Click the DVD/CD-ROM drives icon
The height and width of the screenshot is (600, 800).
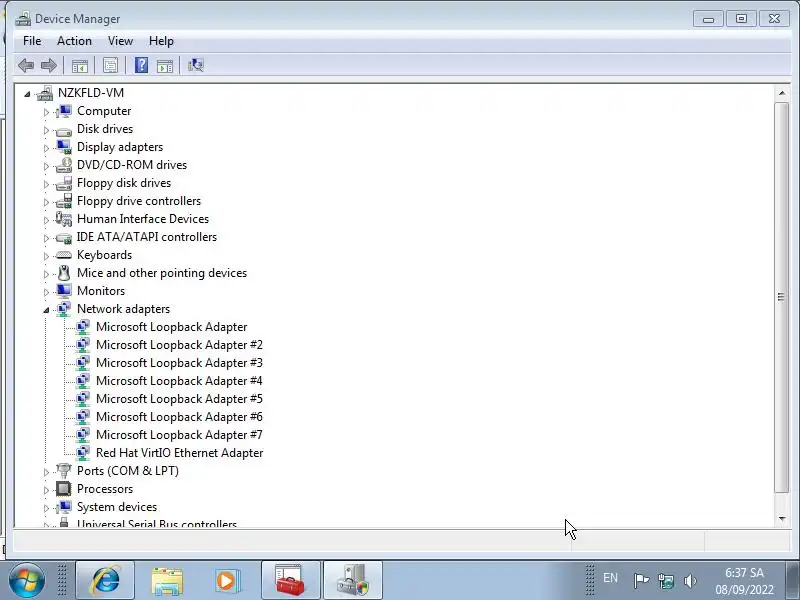64,165
